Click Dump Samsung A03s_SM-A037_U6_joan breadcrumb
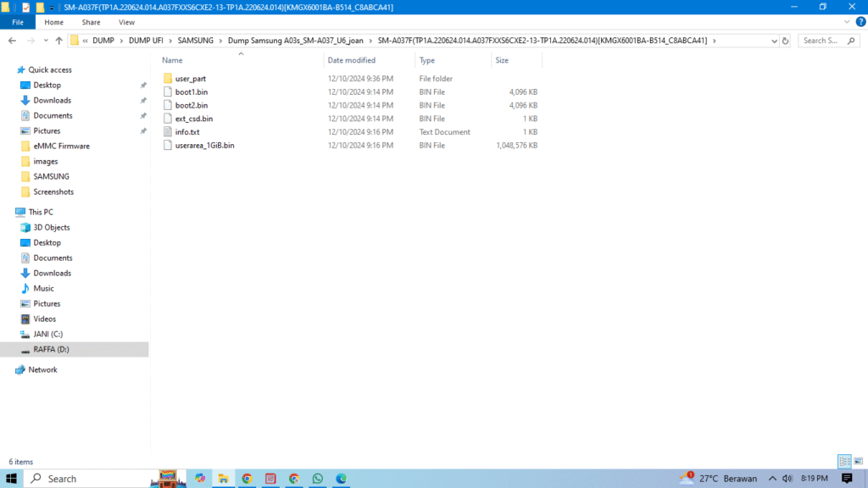 pos(296,41)
